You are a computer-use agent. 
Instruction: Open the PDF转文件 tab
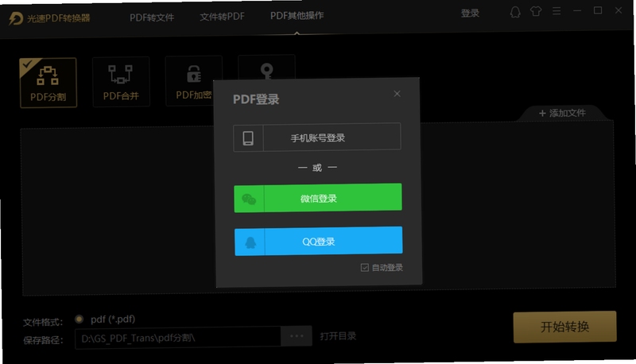point(152,17)
